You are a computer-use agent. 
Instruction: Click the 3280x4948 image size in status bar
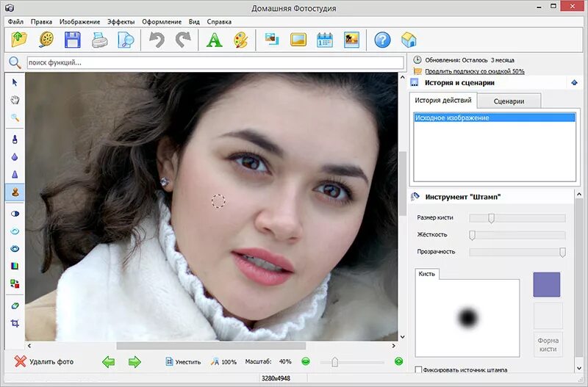click(276, 378)
